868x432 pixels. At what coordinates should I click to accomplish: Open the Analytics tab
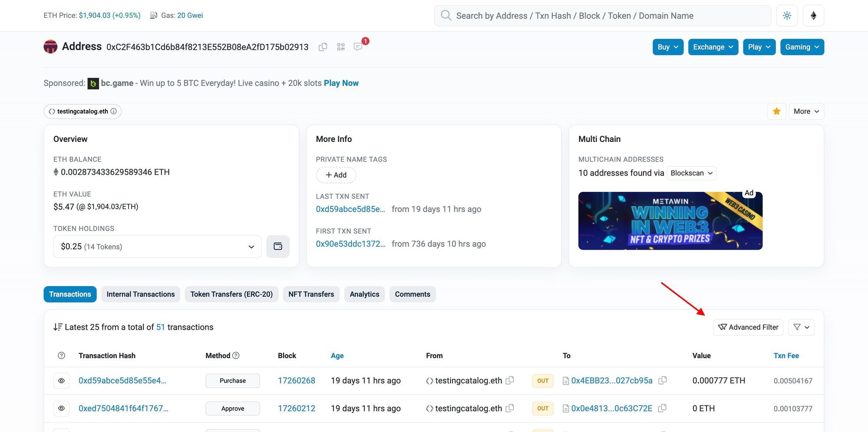pyautogui.click(x=364, y=294)
